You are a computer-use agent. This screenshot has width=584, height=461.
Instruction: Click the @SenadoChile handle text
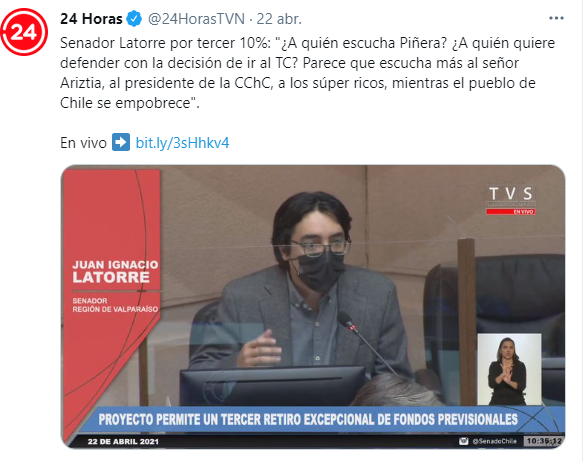[x=494, y=441]
